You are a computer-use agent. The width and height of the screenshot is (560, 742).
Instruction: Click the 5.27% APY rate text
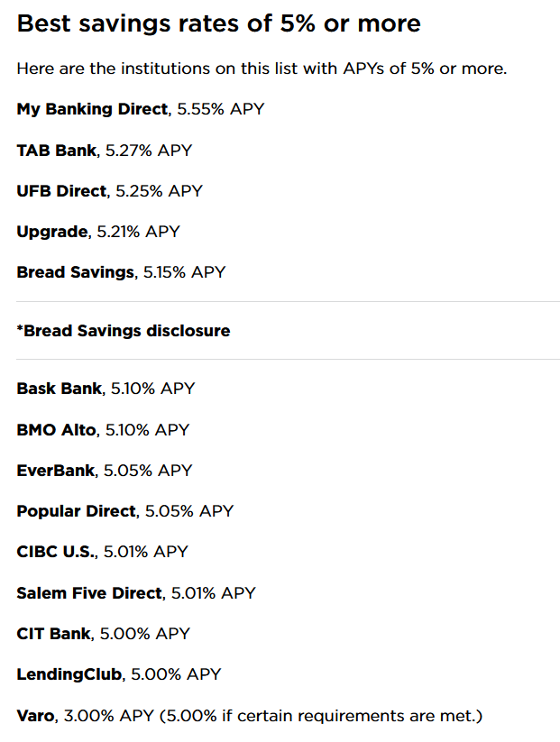pos(149,151)
